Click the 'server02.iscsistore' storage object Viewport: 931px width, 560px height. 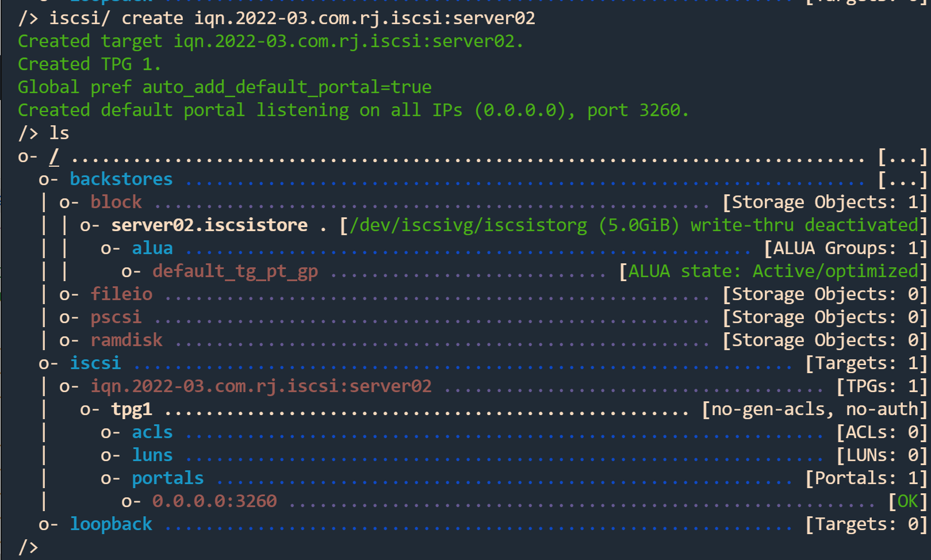(x=209, y=225)
